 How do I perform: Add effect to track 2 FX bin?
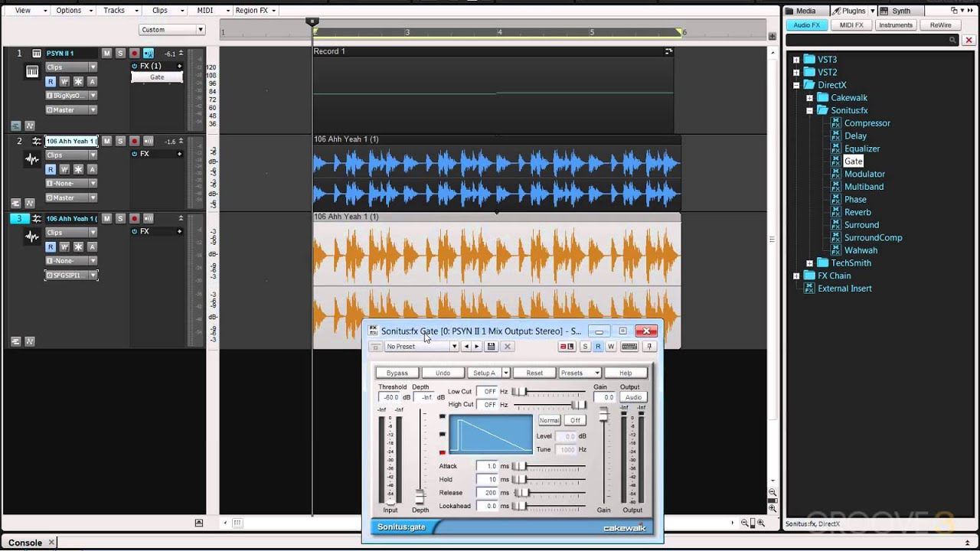(x=180, y=154)
